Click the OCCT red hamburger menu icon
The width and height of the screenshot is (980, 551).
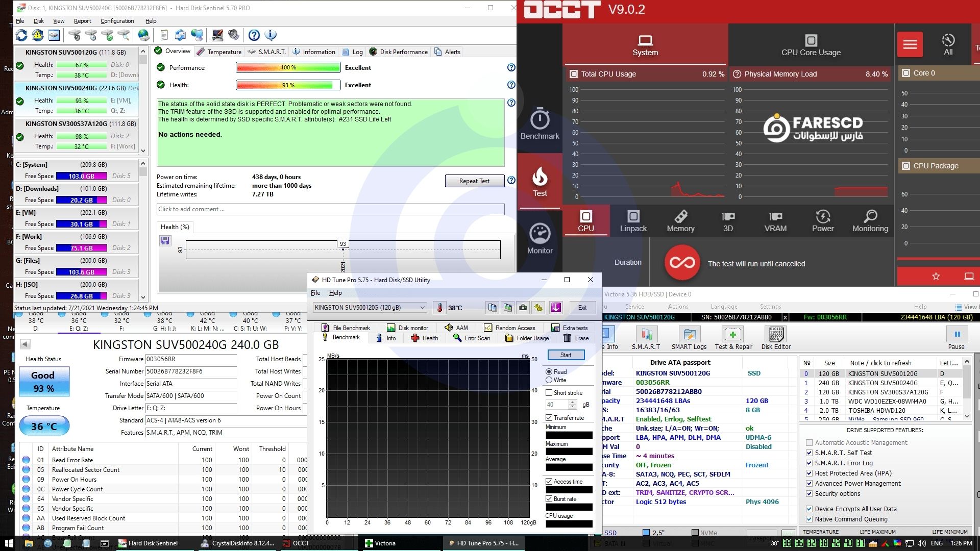[x=910, y=45]
